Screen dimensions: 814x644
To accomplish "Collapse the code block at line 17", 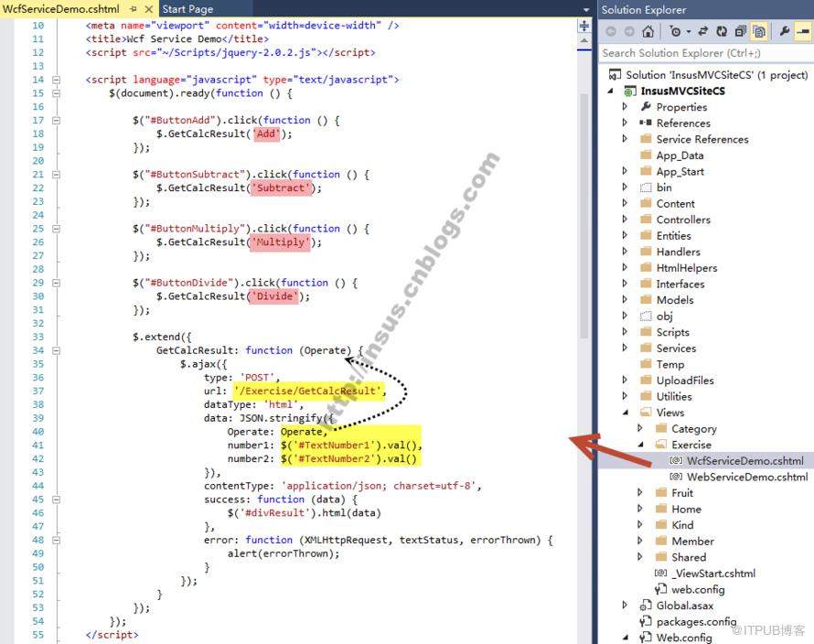I will pos(56,121).
